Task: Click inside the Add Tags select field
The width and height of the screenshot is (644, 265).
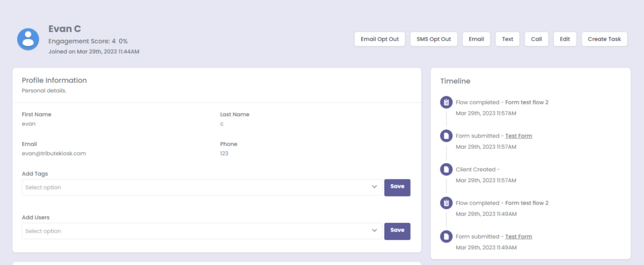Action: [189, 187]
